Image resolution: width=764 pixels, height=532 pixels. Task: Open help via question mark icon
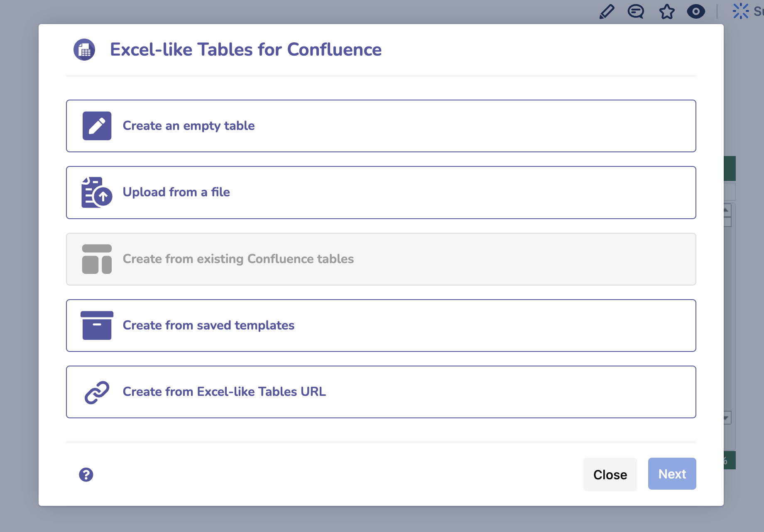point(86,474)
